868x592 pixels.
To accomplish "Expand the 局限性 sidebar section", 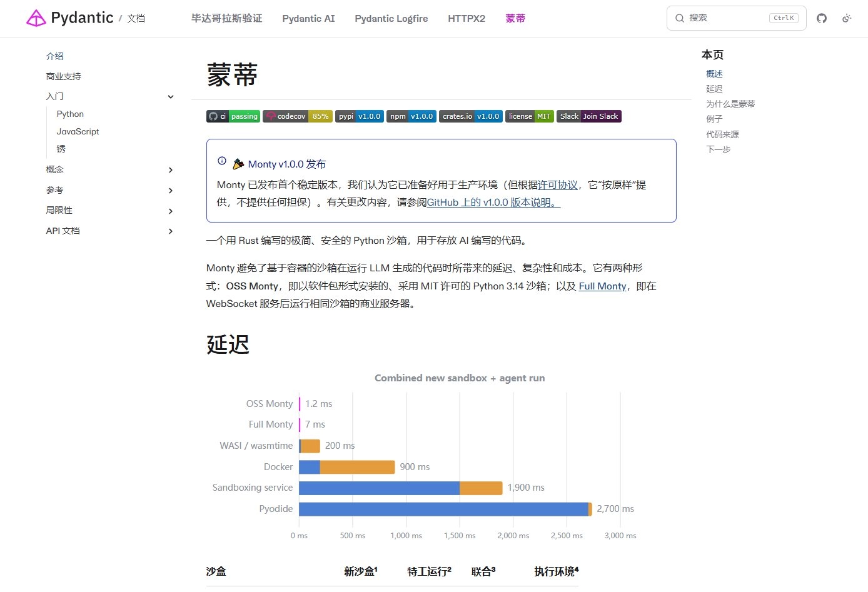I will 171,211.
